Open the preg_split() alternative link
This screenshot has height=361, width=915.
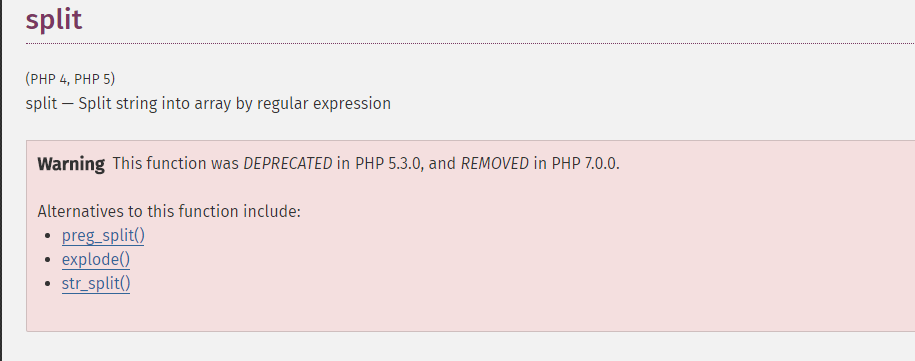pos(103,236)
